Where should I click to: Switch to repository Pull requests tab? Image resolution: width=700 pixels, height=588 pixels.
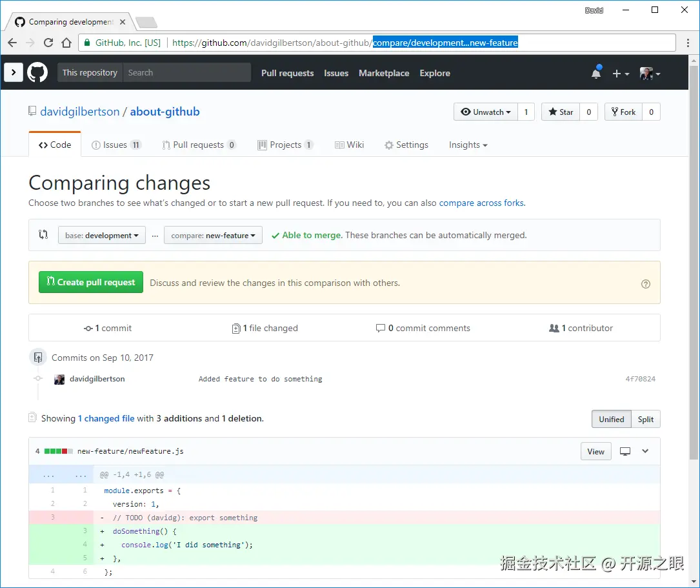[199, 145]
